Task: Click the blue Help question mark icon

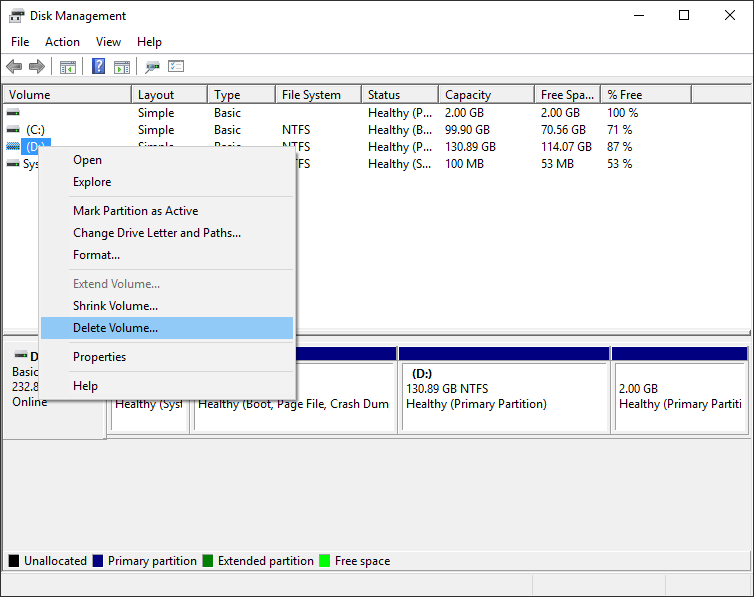Action: pos(99,67)
